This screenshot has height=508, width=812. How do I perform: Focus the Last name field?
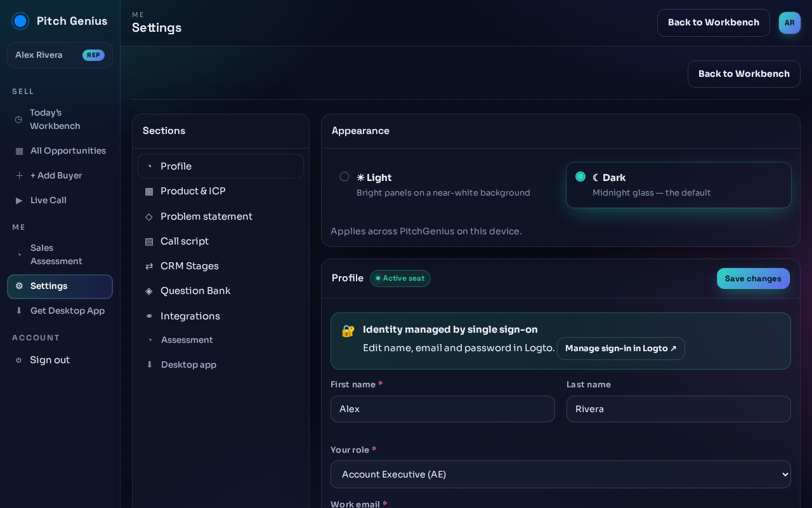[x=679, y=409]
